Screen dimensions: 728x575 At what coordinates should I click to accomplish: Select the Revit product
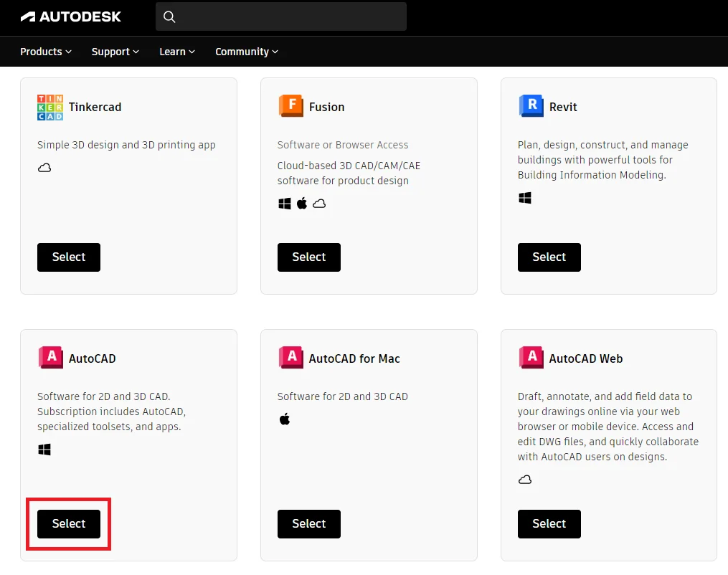[x=549, y=257]
